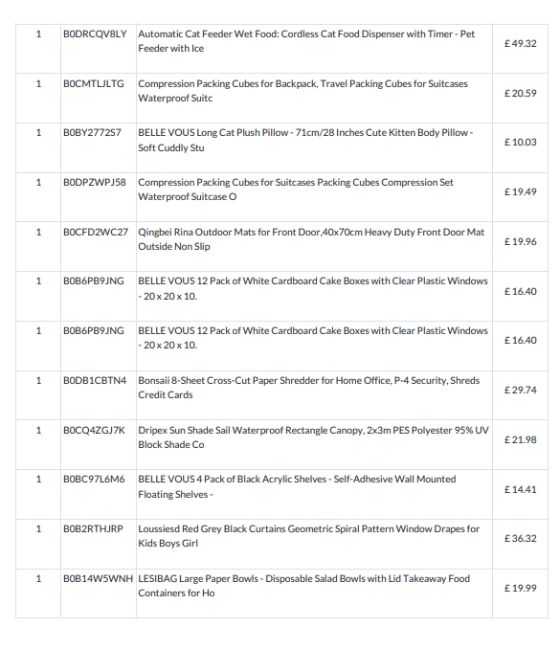The image size is (560, 650).
Task: Select product code B0BC97L6M6
Action: point(94,479)
